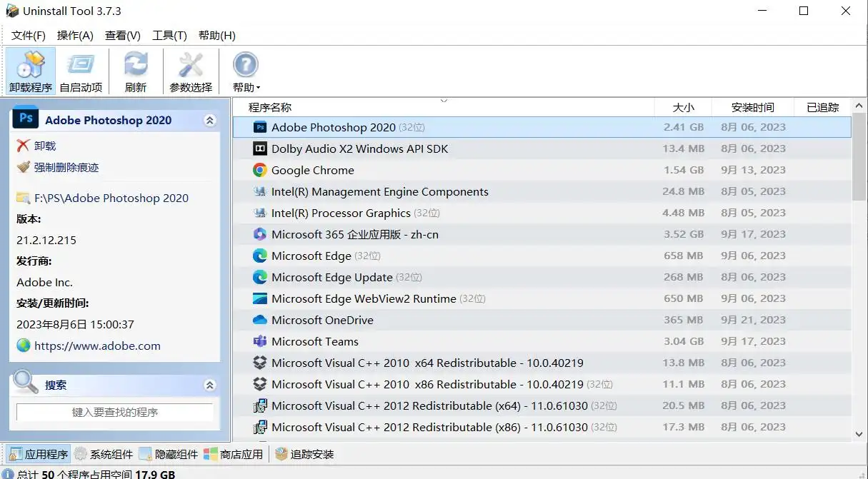
Task: Click the Photoshop Ps icon in details panel
Action: (x=26, y=119)
